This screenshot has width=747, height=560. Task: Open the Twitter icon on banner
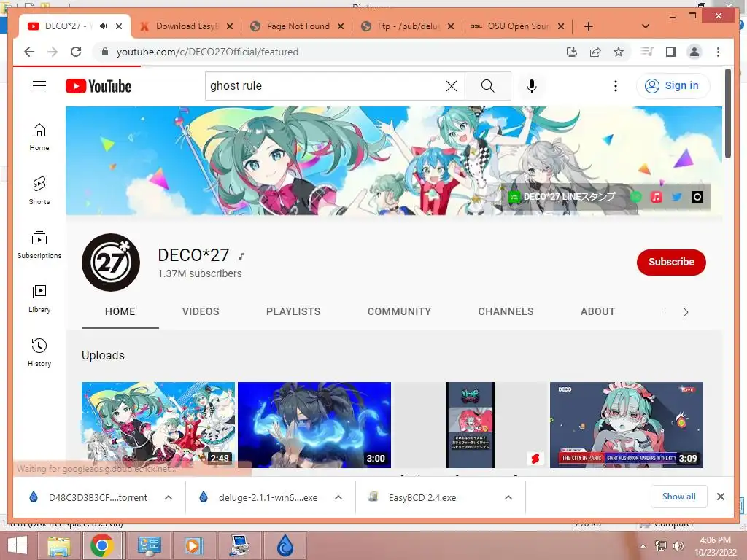[x=676, y=197]
